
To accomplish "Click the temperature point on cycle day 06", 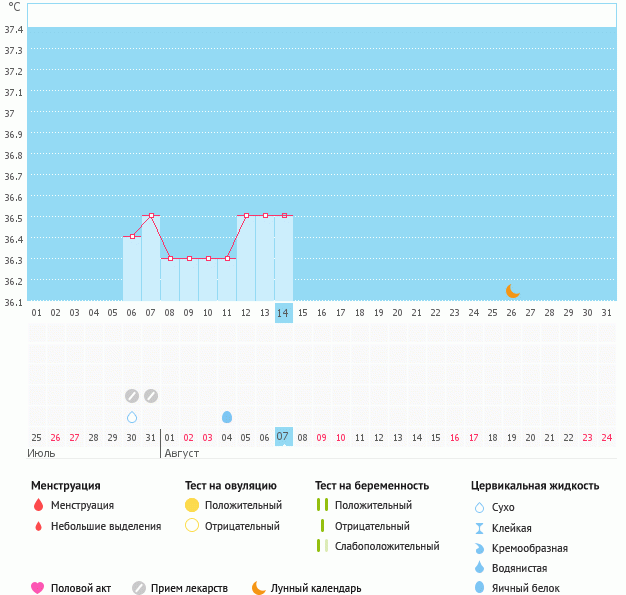I will 132,236.
